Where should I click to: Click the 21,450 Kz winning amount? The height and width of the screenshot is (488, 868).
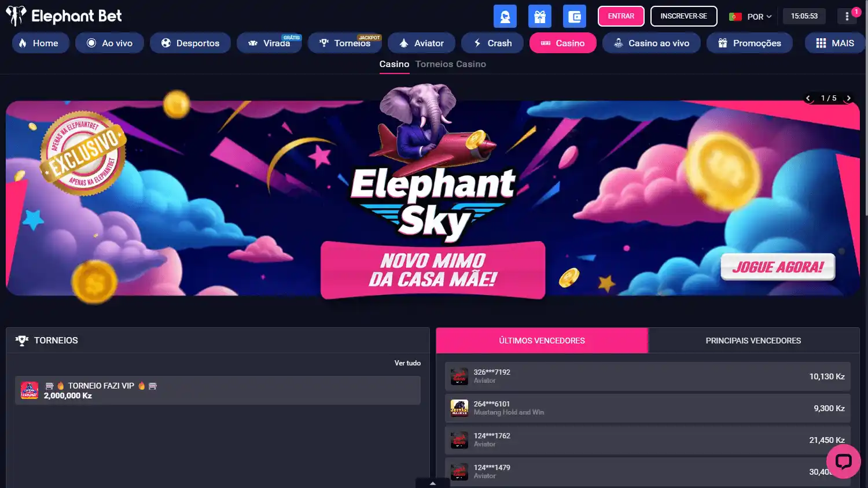(827, 440)
